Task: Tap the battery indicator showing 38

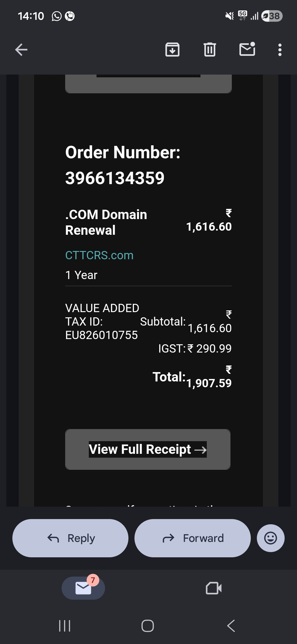Action: pyautogui.click(x=272, y=16)
